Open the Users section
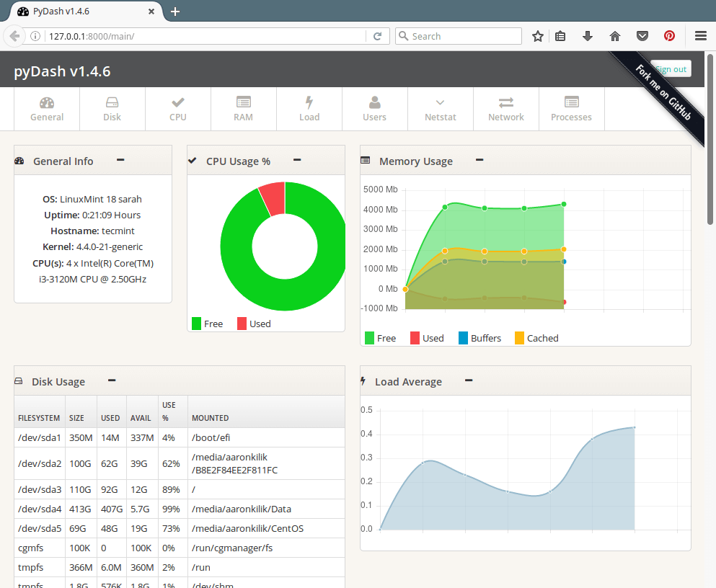Image resolution: width=716 pixels, height=588 pixels. pos(374,108)
